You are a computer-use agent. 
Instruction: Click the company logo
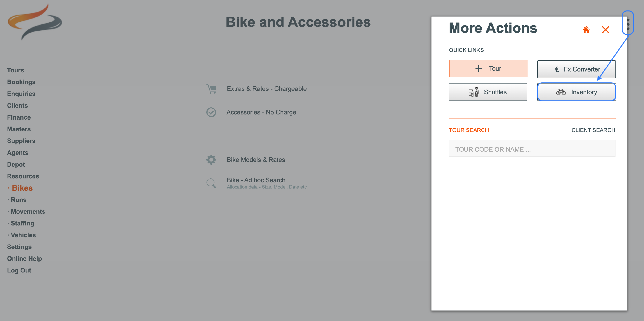pyautogui.click(x=35, y=22)
